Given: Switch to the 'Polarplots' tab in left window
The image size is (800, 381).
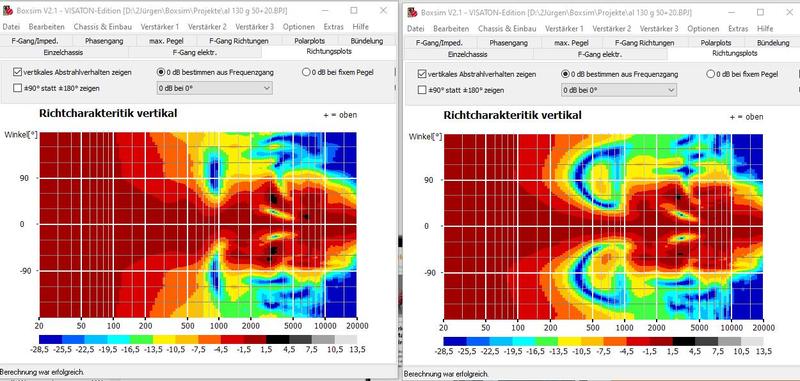Looking at the screenshot, I should tap(310, 41).
